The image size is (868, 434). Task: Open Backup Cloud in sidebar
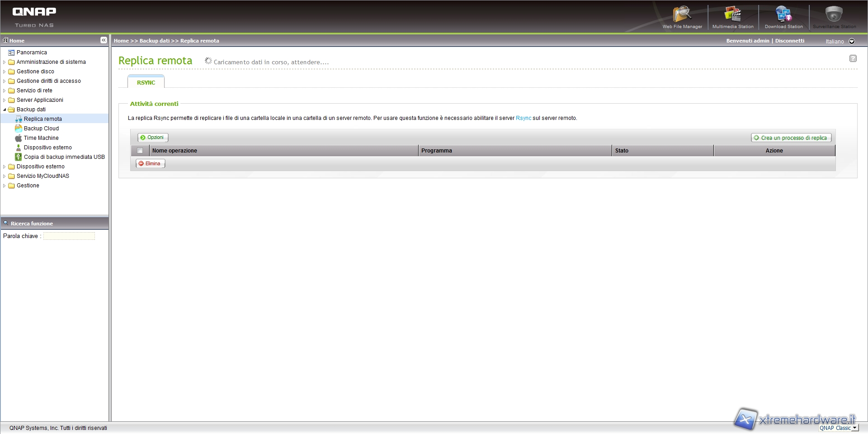tap(41, 129)
